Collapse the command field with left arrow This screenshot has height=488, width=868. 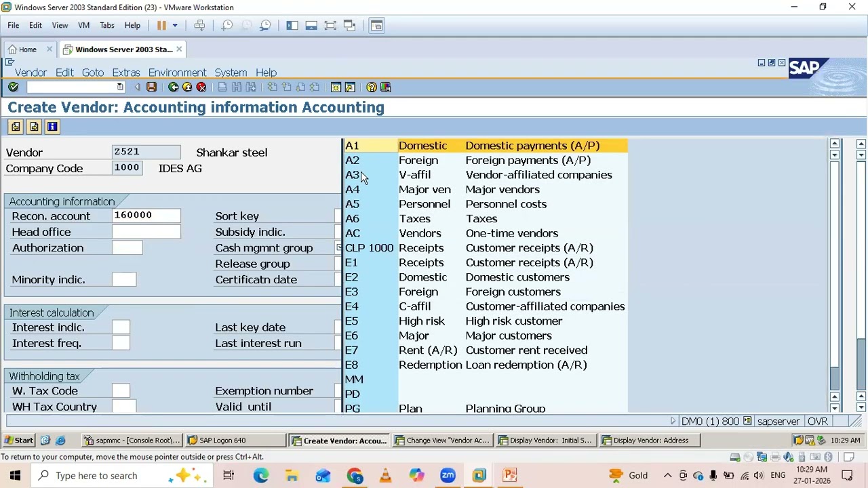(x=138, y=87)
